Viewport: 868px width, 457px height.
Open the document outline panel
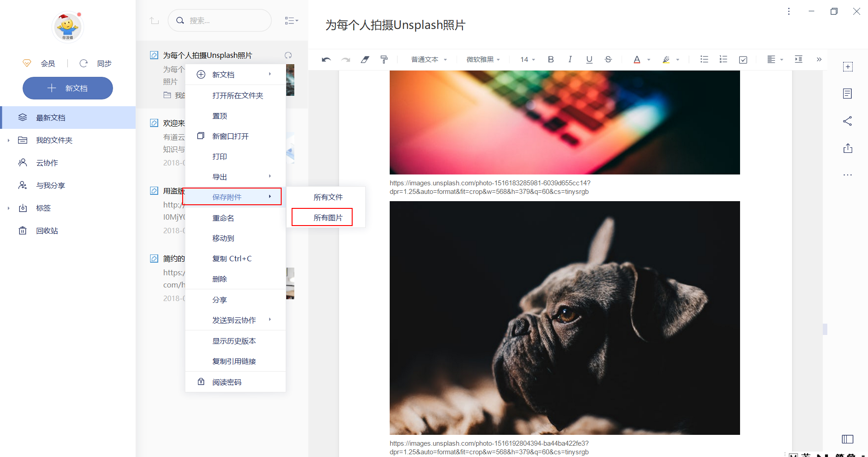click(x=848, y=94)
